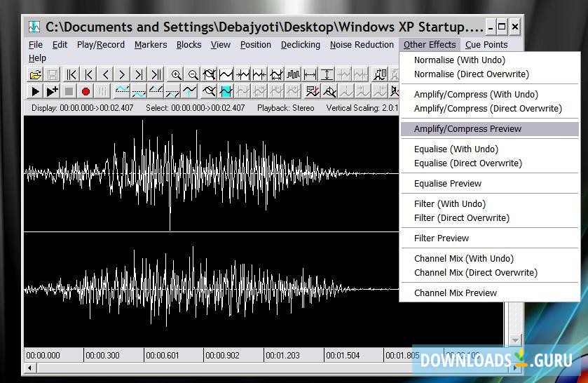
Task: Click inside the upper channel waveform
Action: click(211, 173)
